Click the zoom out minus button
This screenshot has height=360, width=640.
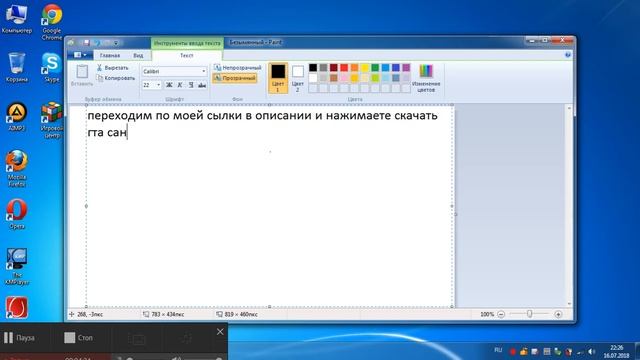point(501,314)
